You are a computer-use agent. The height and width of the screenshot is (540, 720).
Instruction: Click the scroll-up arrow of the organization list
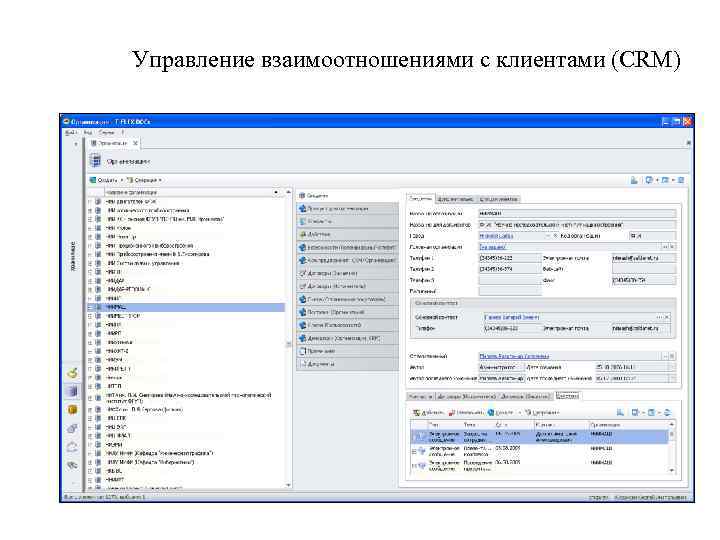click(x=288, y=192)
